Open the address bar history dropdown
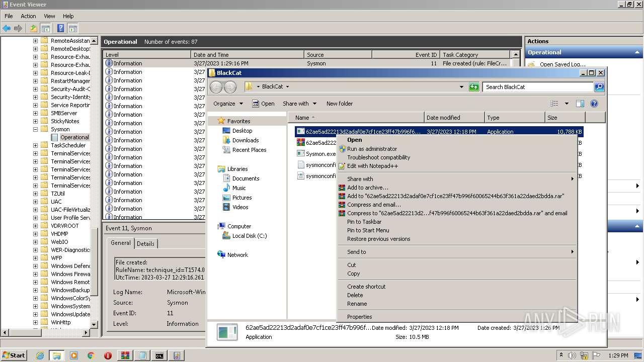 pyautogui.click(x=461, y=87)
